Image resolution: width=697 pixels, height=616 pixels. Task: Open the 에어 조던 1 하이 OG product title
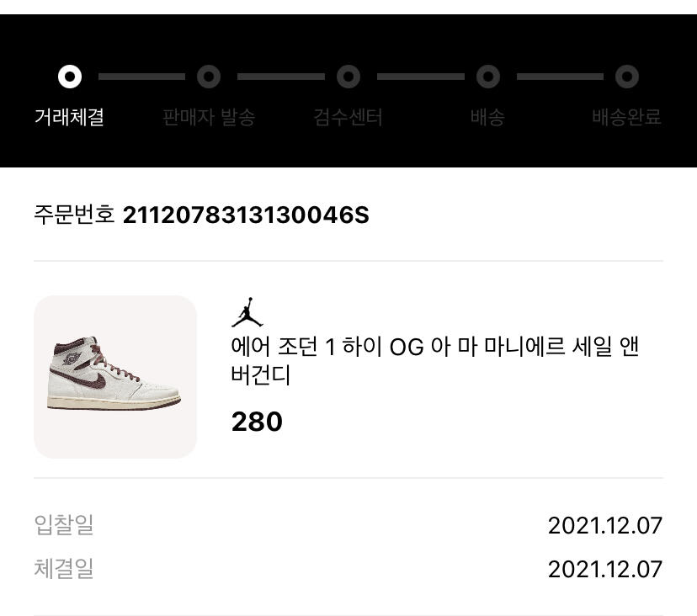[434, 361]
